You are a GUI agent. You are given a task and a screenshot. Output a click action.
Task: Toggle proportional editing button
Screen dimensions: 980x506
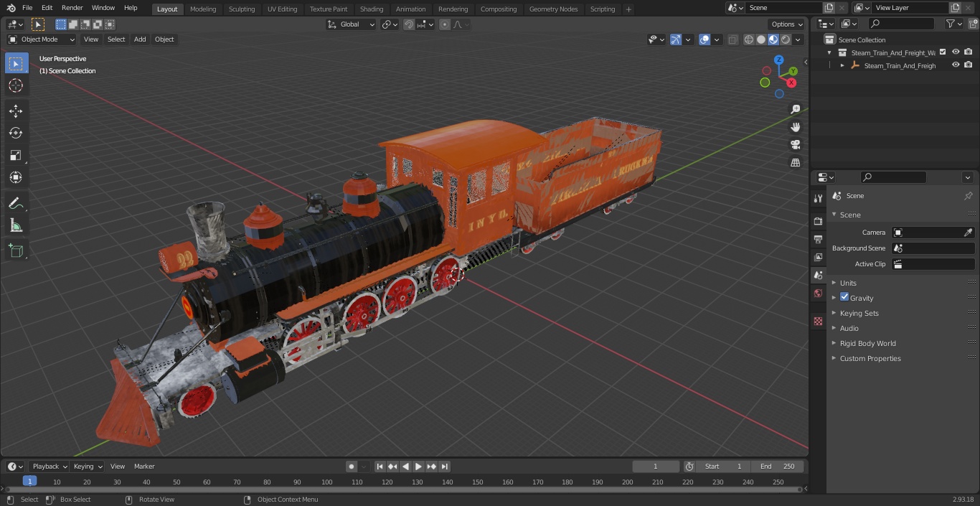445,24
